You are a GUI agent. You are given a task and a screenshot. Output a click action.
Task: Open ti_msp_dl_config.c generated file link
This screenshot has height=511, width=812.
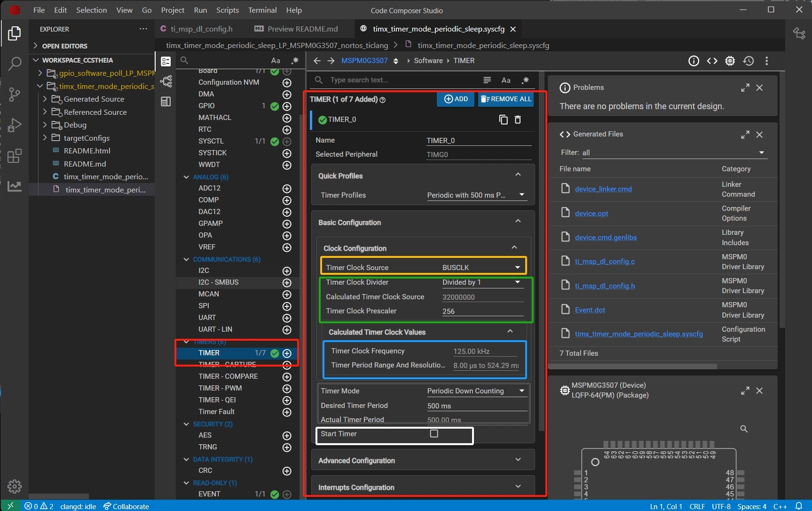tap(605, 262)
